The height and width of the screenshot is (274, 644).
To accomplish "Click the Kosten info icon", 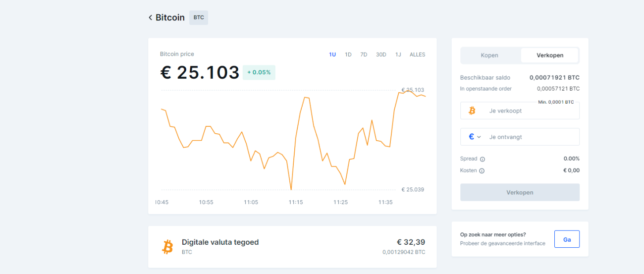I will [x=482, y=171].
